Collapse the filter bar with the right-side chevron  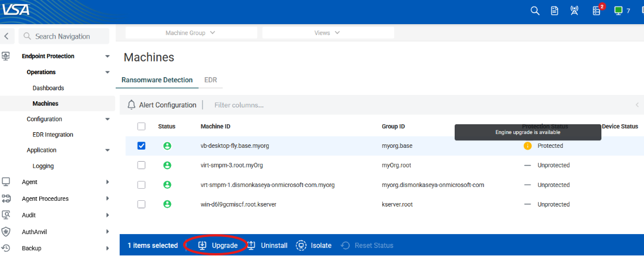(637, 105)
